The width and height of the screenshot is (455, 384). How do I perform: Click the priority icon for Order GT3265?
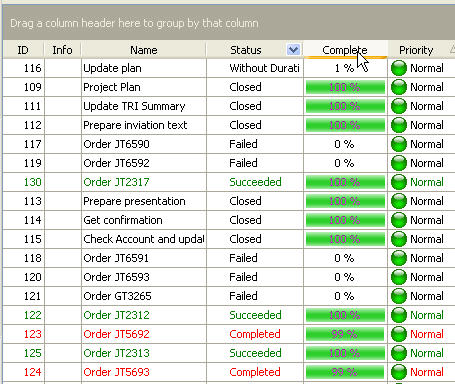click(x=399, y=296)
